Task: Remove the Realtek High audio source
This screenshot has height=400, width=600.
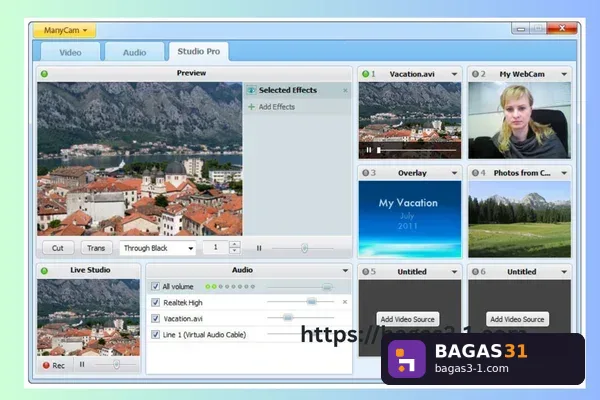Action: [345, 302]
